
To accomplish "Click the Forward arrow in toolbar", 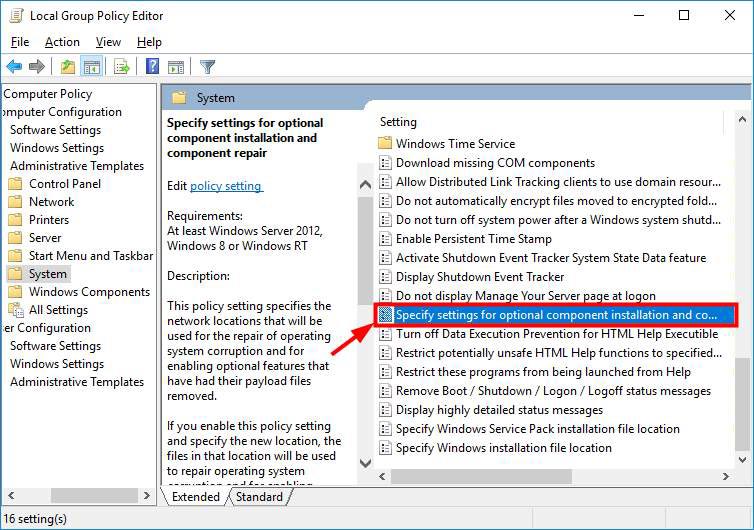I will click(37, 67).
